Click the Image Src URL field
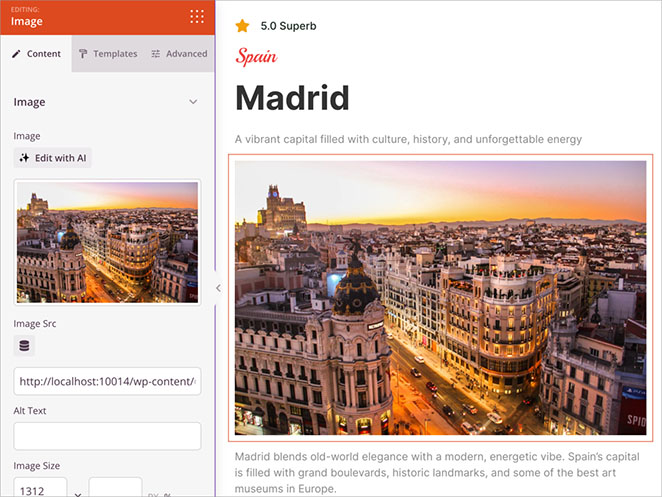 click(107, 381)
